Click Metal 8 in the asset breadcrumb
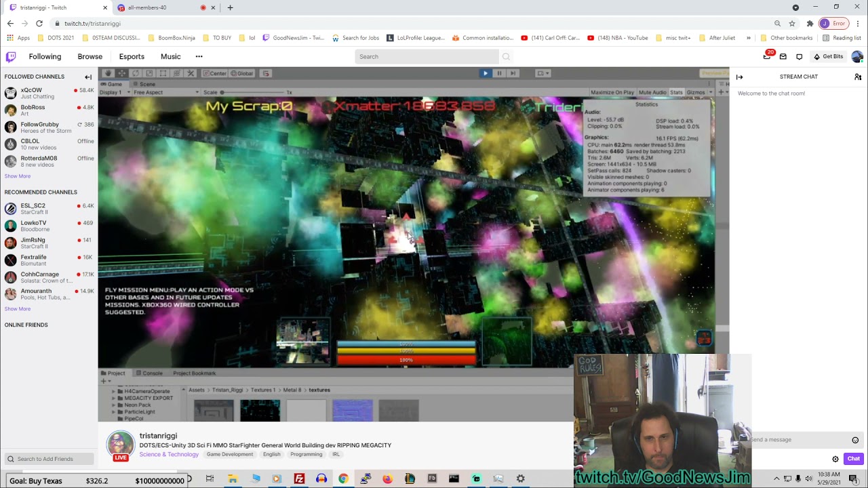868x488 pixels. pyautogui.click(x=292, y=390)
